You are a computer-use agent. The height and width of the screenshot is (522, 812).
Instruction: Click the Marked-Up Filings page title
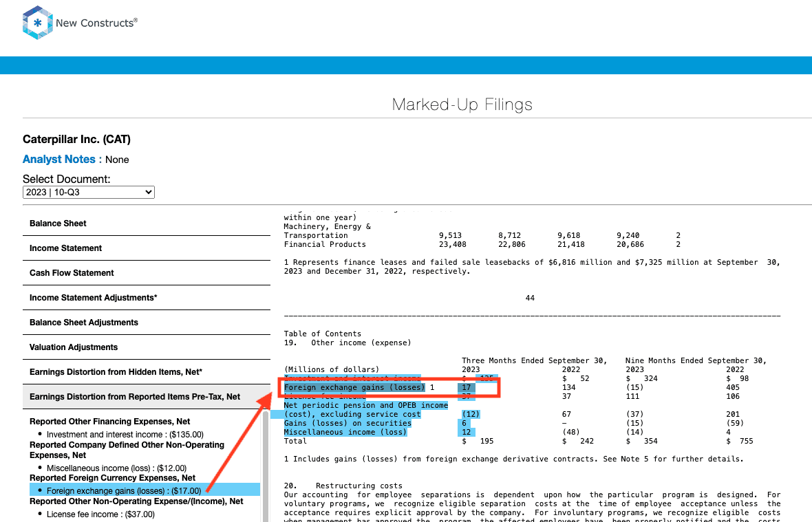point(462,105)
